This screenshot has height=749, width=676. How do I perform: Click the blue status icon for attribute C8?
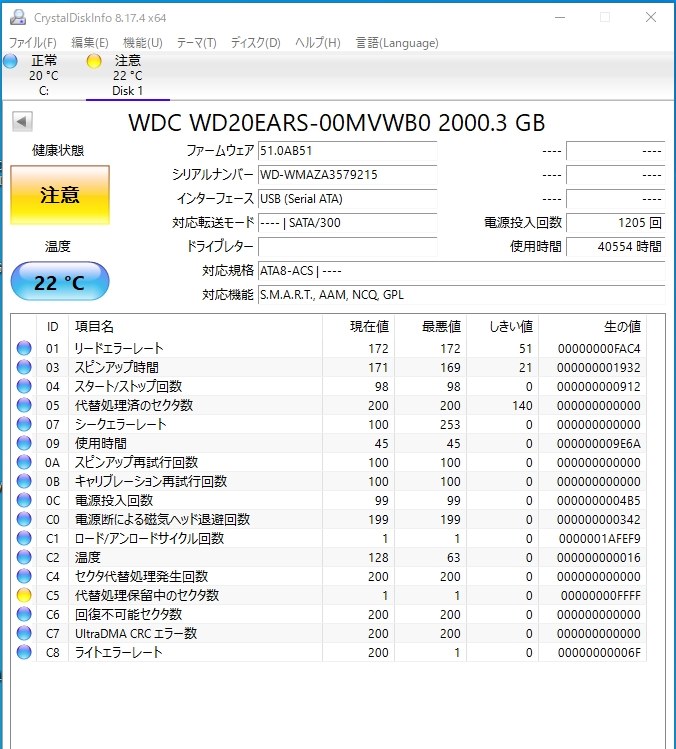[x=24, y=652]
